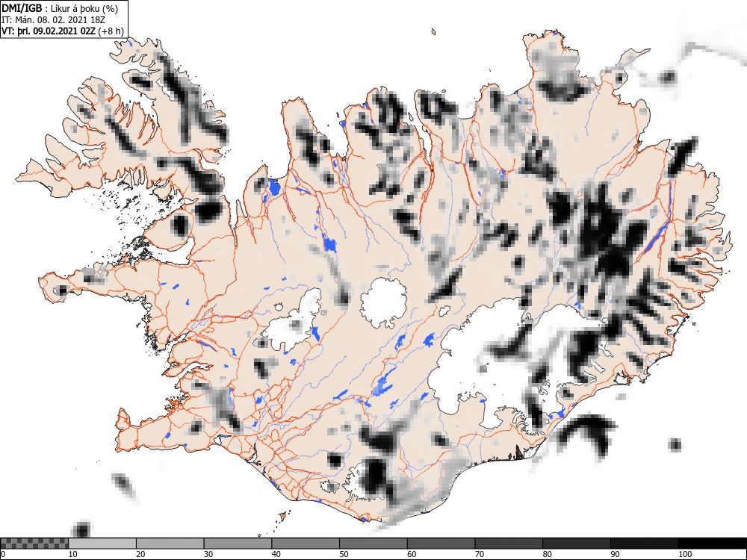The height and width of the screenshot is (560, 747).
Task: Click the legend label '90'
Action: point(615,554)
